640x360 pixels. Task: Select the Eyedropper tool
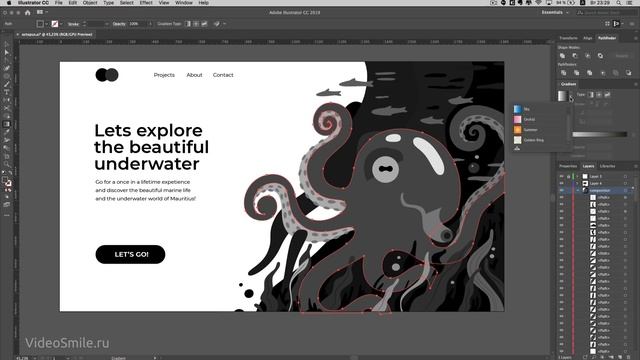point(7,132)
